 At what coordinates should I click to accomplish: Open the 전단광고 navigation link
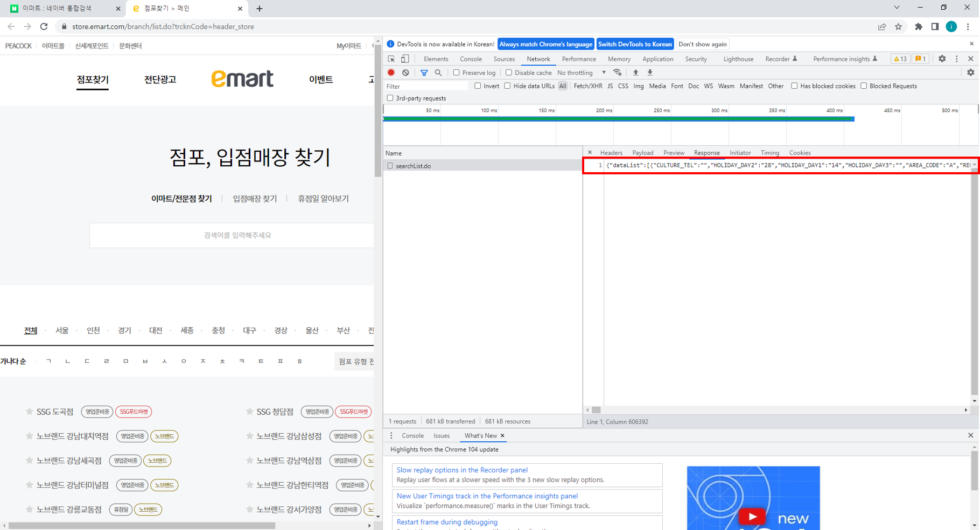point(160,80)
